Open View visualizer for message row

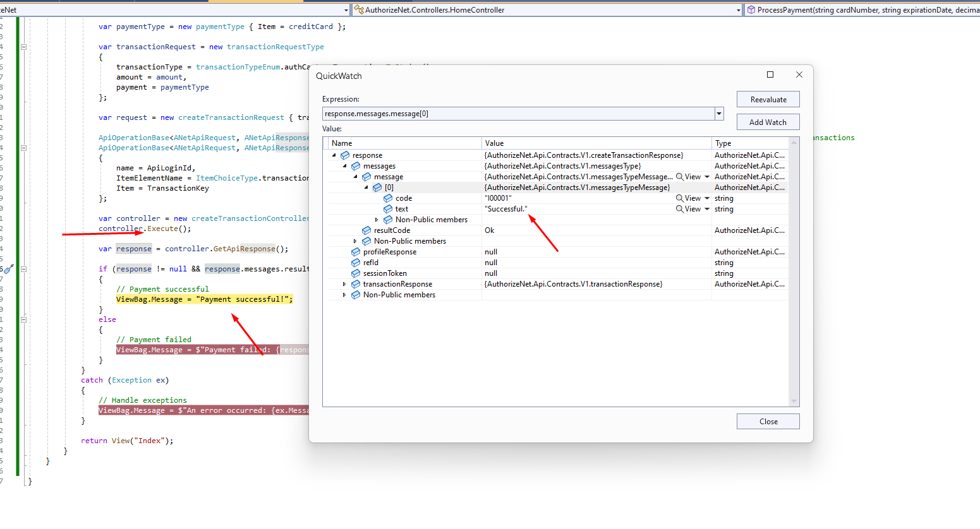point(688,177)
